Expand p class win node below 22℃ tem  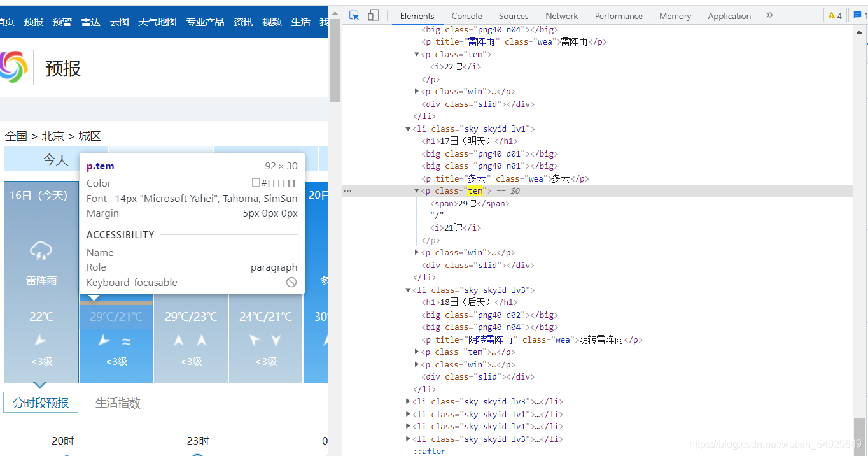pos(417,92)
